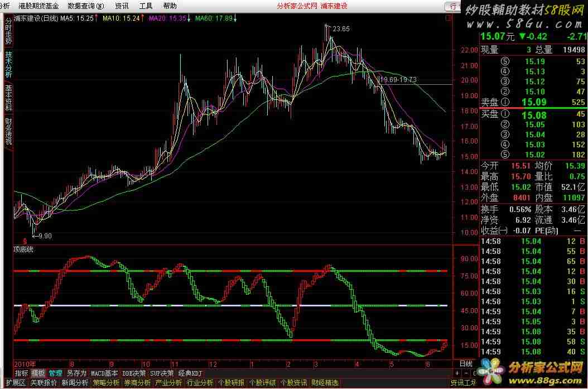Open the 个股评级 tab
Screen dimensions: 588x389
click(x=263, y=383)
